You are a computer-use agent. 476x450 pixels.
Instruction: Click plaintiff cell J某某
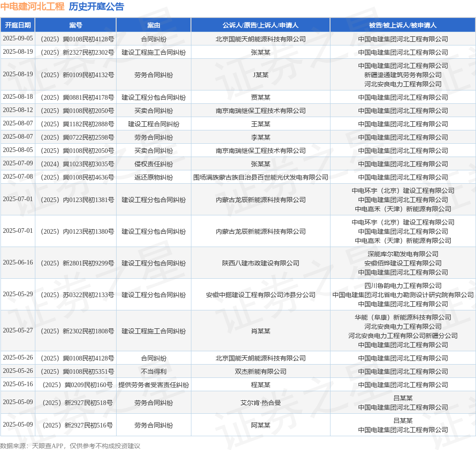click(x=260, y=75)
